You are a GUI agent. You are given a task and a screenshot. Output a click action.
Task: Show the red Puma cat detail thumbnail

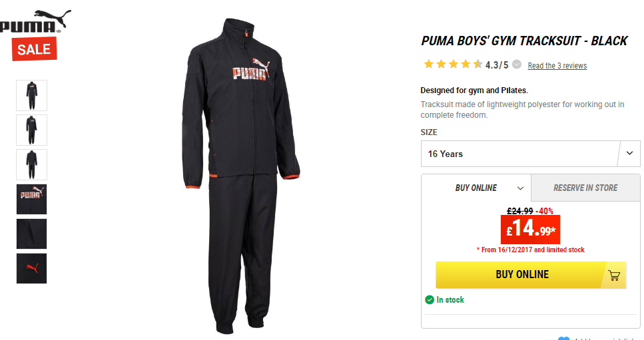(x=31, y=269)
